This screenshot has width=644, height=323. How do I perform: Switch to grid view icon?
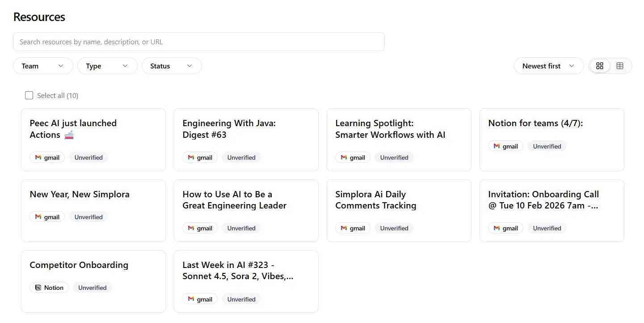[x=600, y=66]
